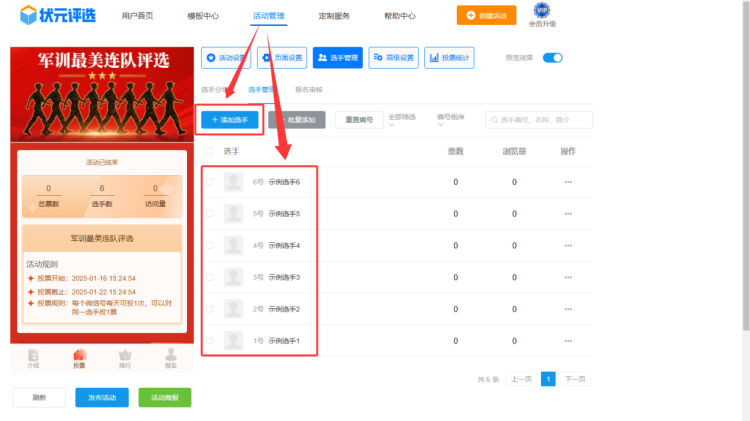Check the select-all checkbox beside 选手 header
Screen dimensions: 750x421
[x=209, y=151]
